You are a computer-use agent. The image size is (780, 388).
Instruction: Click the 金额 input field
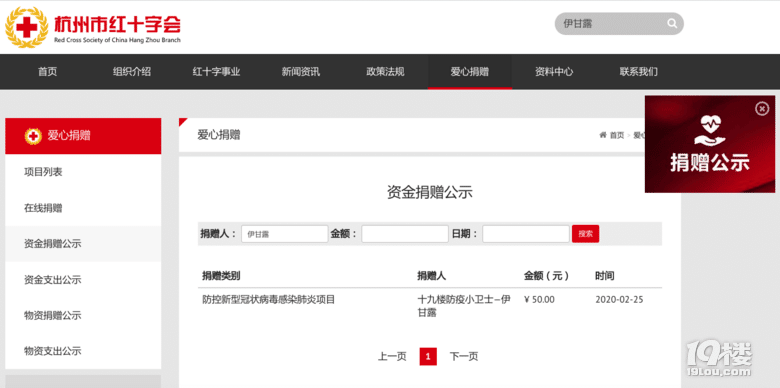405,234
